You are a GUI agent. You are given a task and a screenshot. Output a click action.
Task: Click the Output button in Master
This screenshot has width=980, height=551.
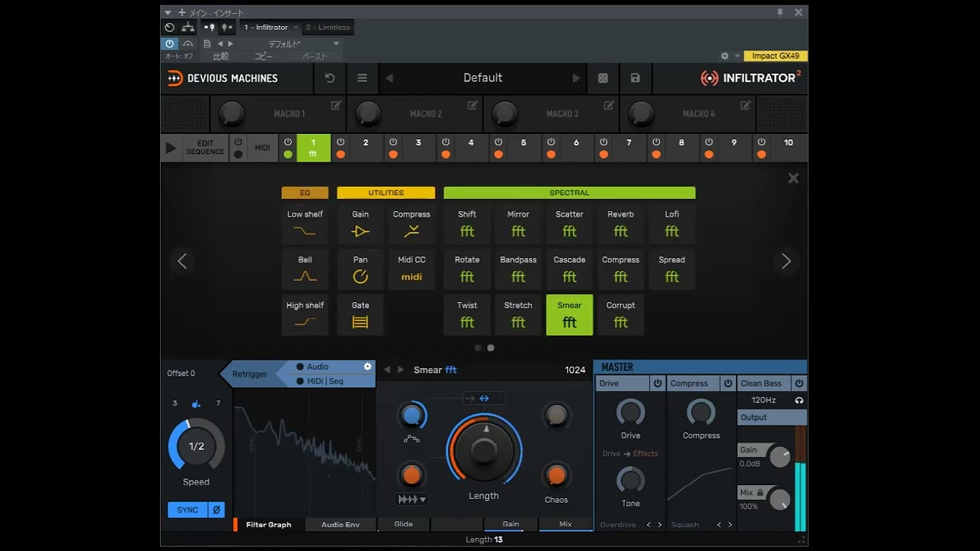772,417
